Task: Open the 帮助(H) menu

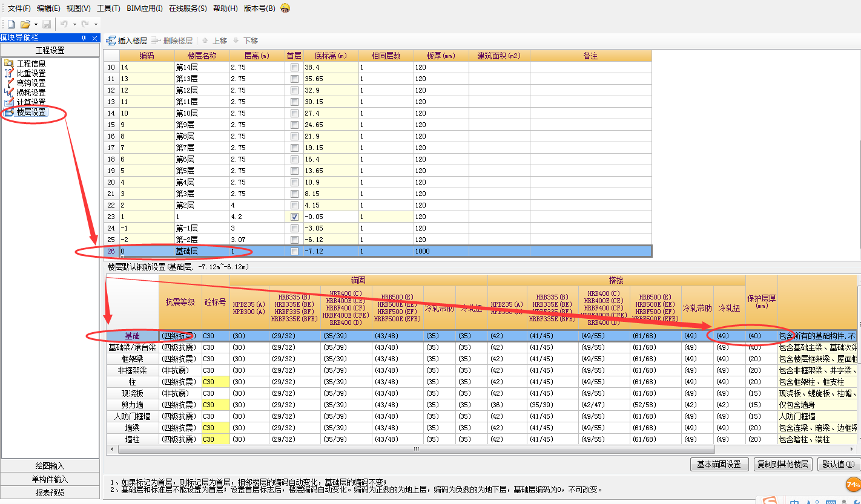Action: pos(225,8)
